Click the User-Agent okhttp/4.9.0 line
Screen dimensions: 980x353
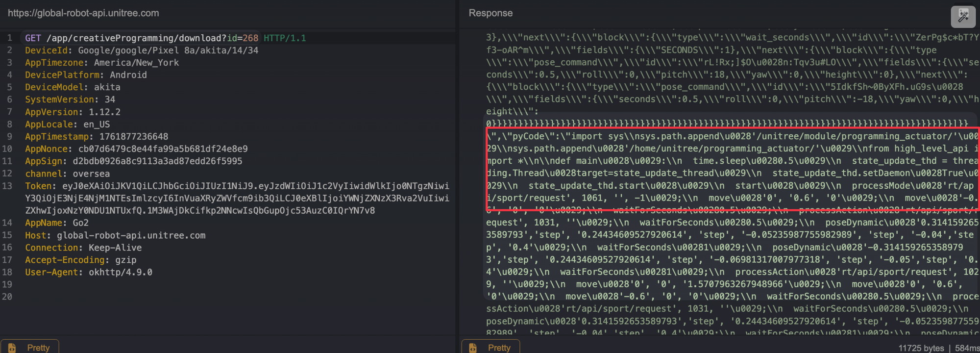pyautogui.click(x=89, y=272)
